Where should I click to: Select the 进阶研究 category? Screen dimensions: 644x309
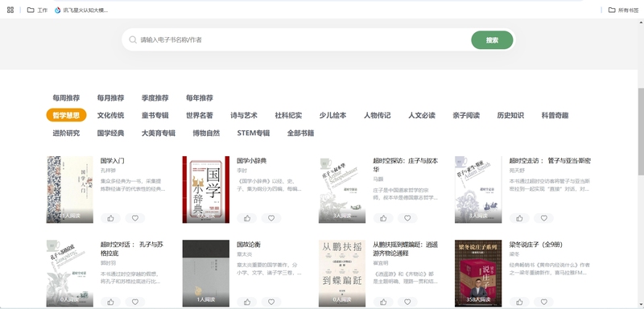click(x=66, y=133)
